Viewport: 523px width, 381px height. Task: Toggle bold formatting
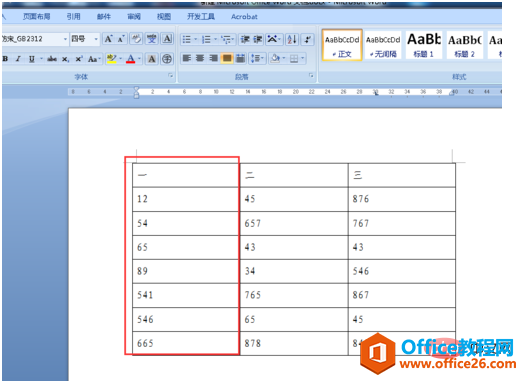(5, 59)
